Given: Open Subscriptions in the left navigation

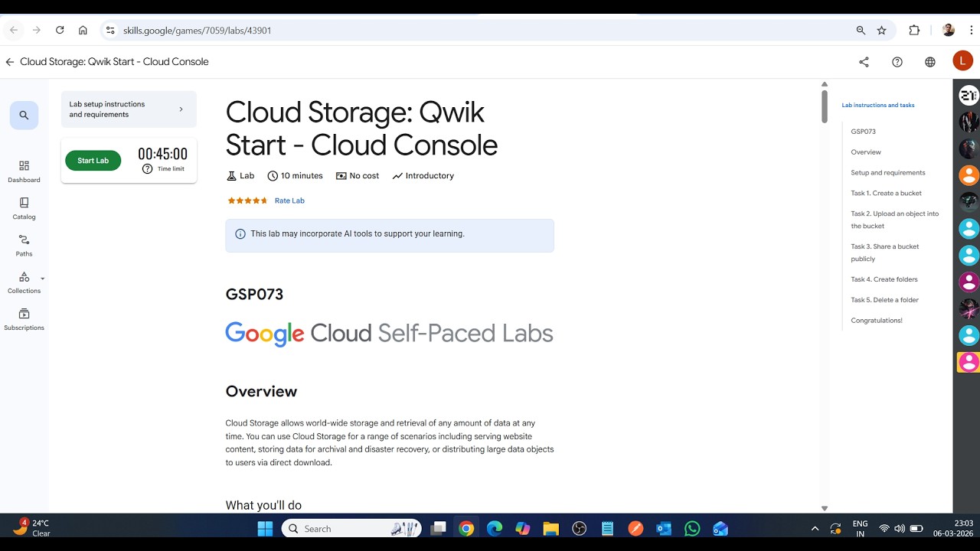Looking at the screenshot, I should coord(24,319).
